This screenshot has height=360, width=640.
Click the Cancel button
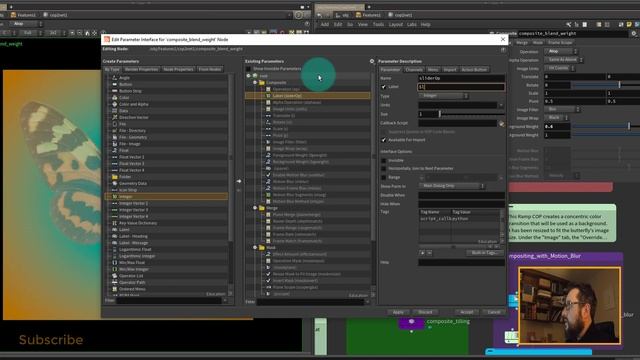pos(494,312)
